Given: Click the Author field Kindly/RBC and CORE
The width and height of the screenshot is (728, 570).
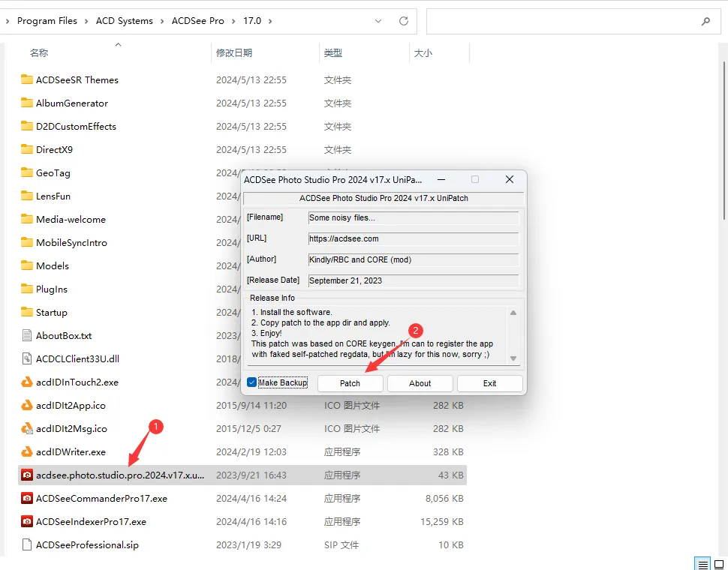Looking at the screenshot, I should click(x=414, y=259).
